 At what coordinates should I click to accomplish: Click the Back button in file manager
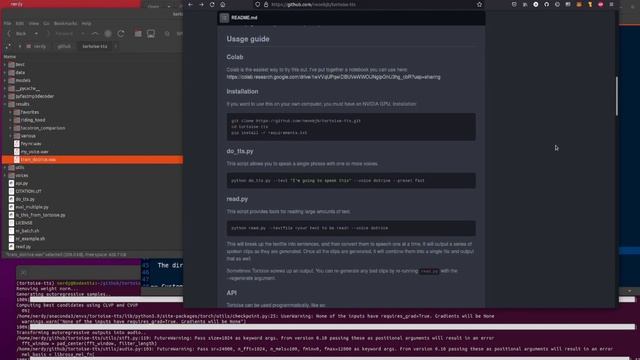tap(17, 34)
